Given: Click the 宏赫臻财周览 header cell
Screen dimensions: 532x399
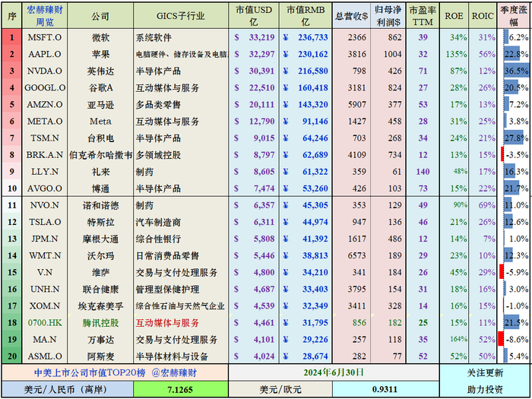Looking at the screenshot, I should click(45, 16).
